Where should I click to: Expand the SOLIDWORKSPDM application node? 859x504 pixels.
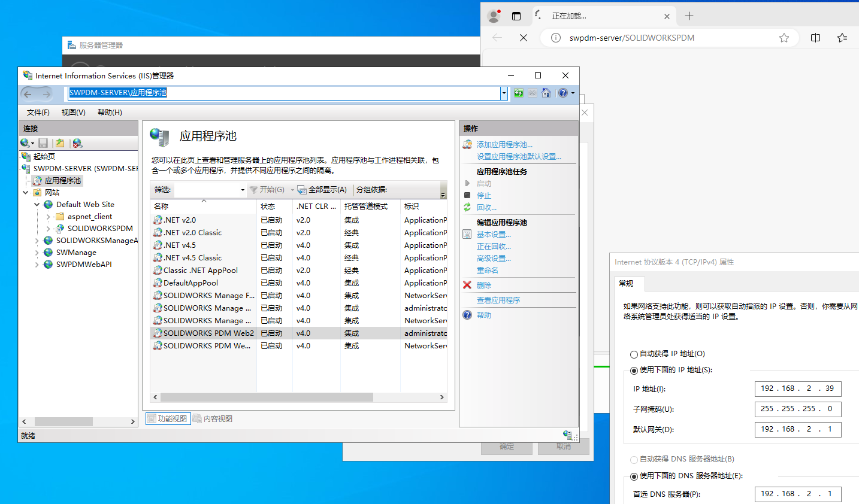coord(49,229)
